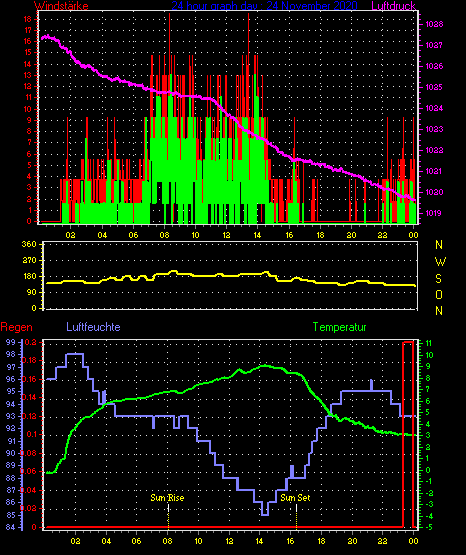Click the 11 temperature axis value
The image size is (466, 555).
[x=428, y=343]
